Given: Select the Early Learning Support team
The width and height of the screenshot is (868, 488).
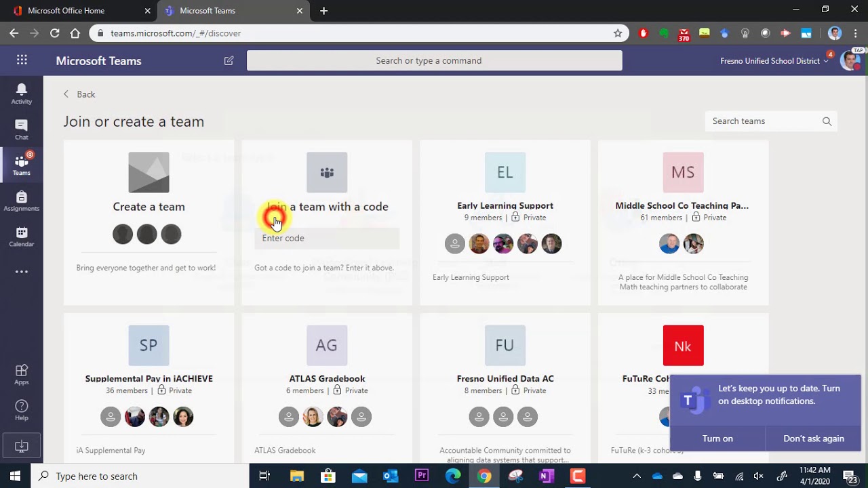Looking at the screenshot, I should click(x=505, y=223).
